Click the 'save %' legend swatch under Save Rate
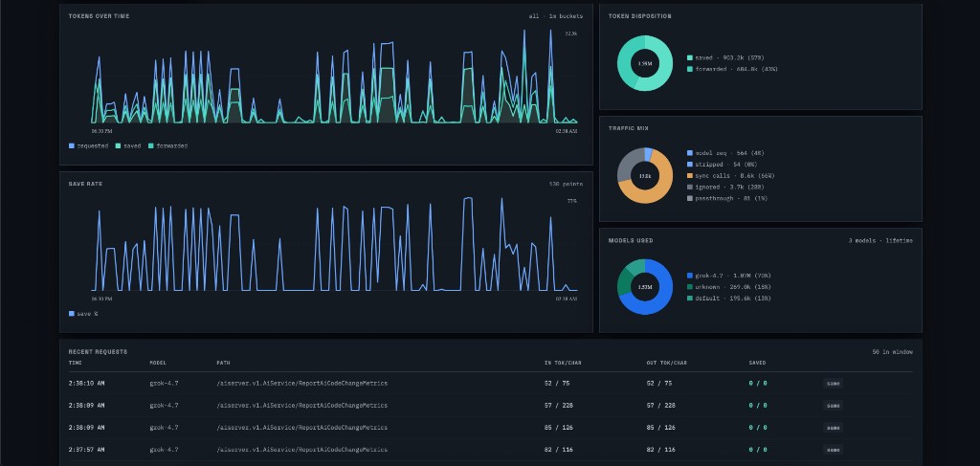 pos(71,314)
